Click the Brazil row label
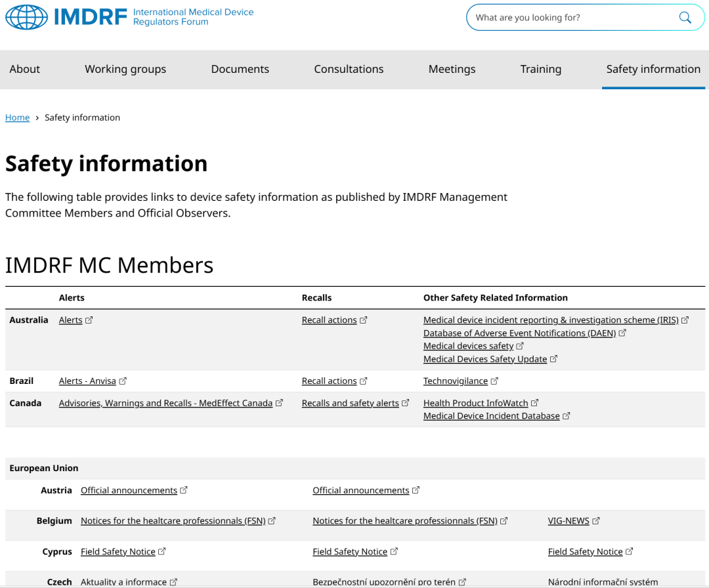Screen dimensions: 709x588 pos(21,381)
